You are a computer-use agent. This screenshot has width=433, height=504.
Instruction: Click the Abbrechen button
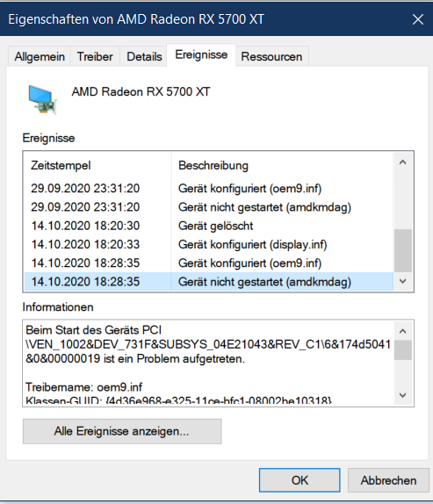click(388, 480)
